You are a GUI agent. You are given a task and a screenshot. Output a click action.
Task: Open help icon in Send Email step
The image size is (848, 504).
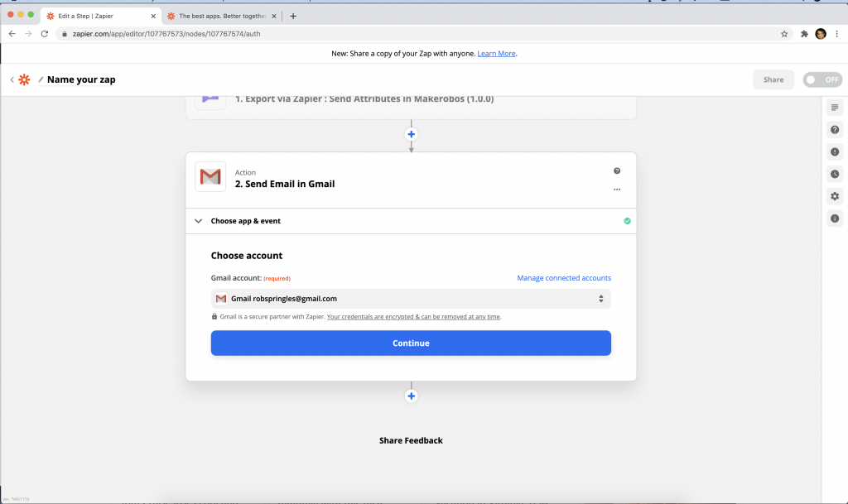[617, 170]
